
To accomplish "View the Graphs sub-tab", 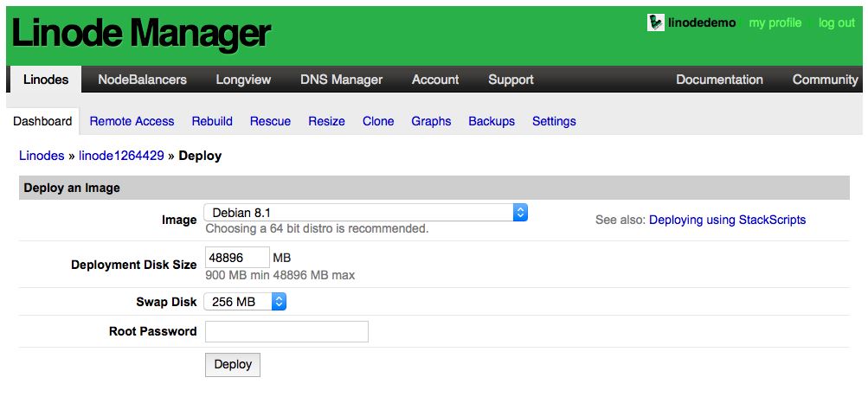I will [x=431, y=121].
